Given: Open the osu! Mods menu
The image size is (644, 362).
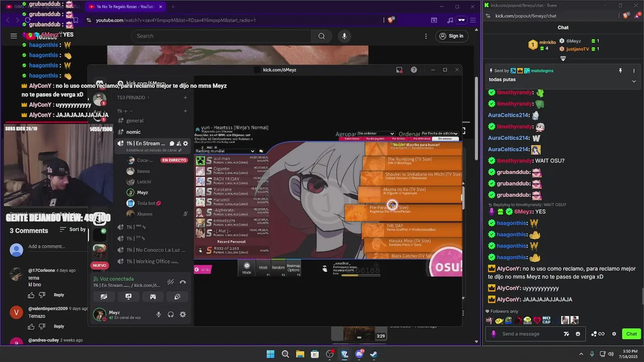Looking at the screenshot, I should click(x=264, y=268).
